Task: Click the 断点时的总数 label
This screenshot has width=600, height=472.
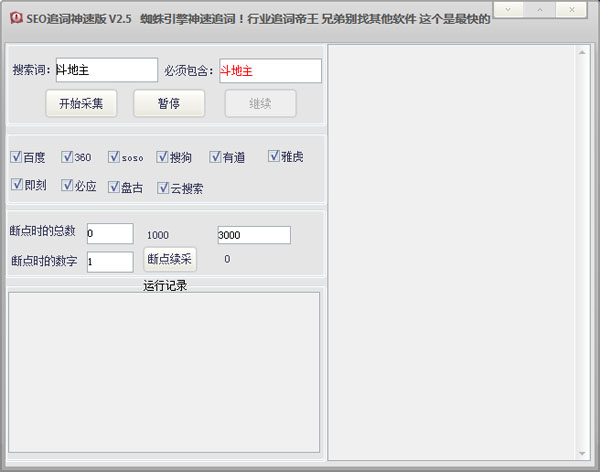Action: pyautogui.click(x=42, y=230)
